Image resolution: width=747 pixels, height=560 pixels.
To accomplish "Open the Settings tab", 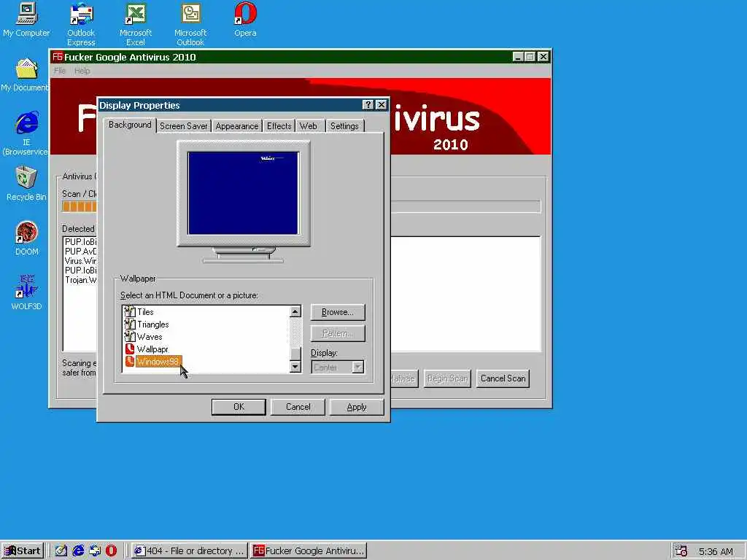I will pyautogui.click(x=344, y=126).
